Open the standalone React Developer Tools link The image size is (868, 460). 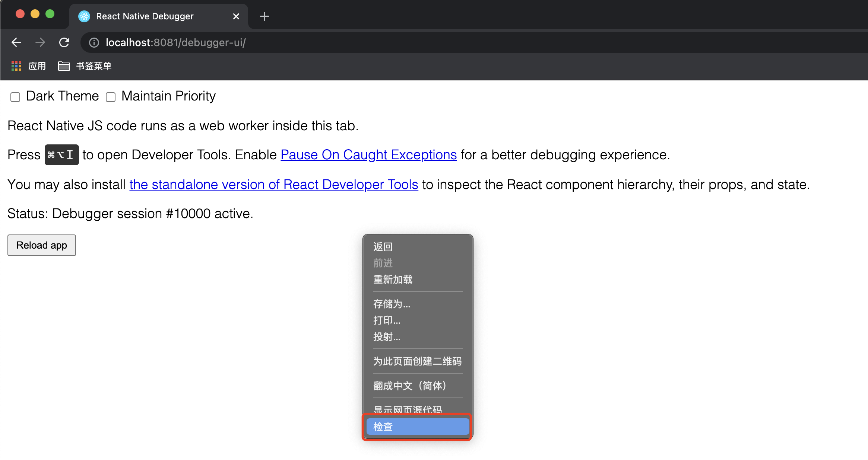click(x=273, y=185)
